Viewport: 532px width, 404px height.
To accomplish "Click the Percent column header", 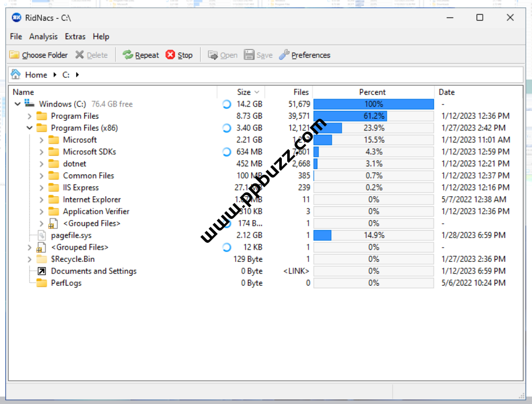I will [373, 92].
